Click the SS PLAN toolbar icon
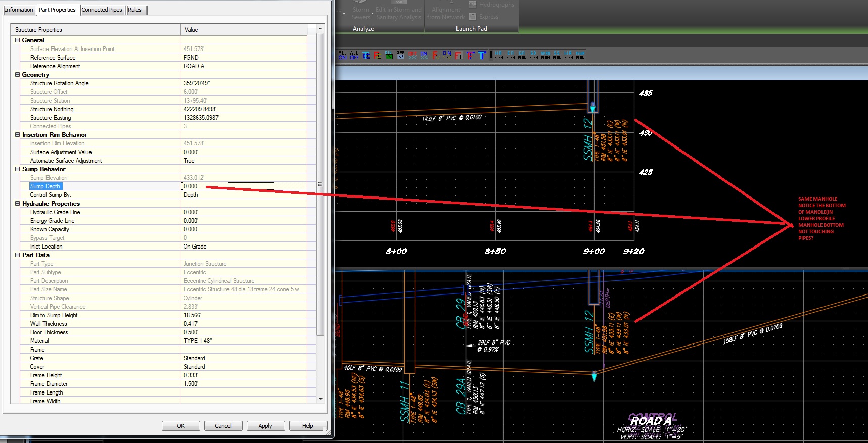This screenshot has width=868, height=443. [557, 55]
